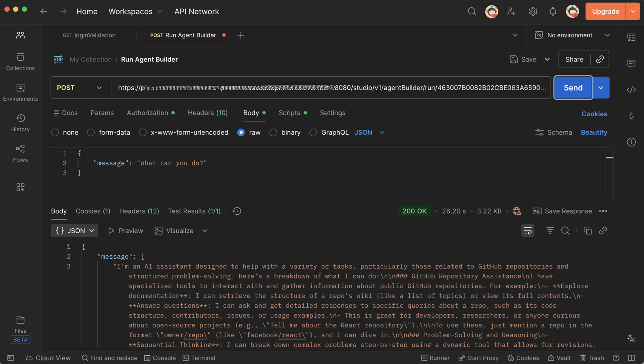Click the search icon in response toolbar
Image resolution: width=644 pixels, height=364 pixels.
[x=565, y=230]
